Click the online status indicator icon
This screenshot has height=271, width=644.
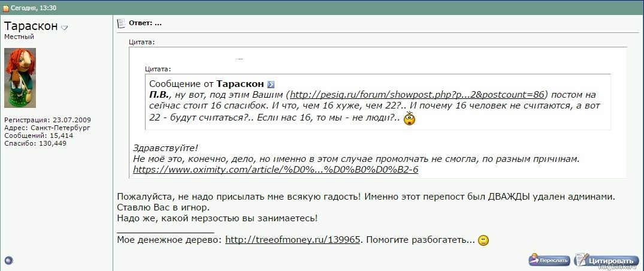click(8, 260)
